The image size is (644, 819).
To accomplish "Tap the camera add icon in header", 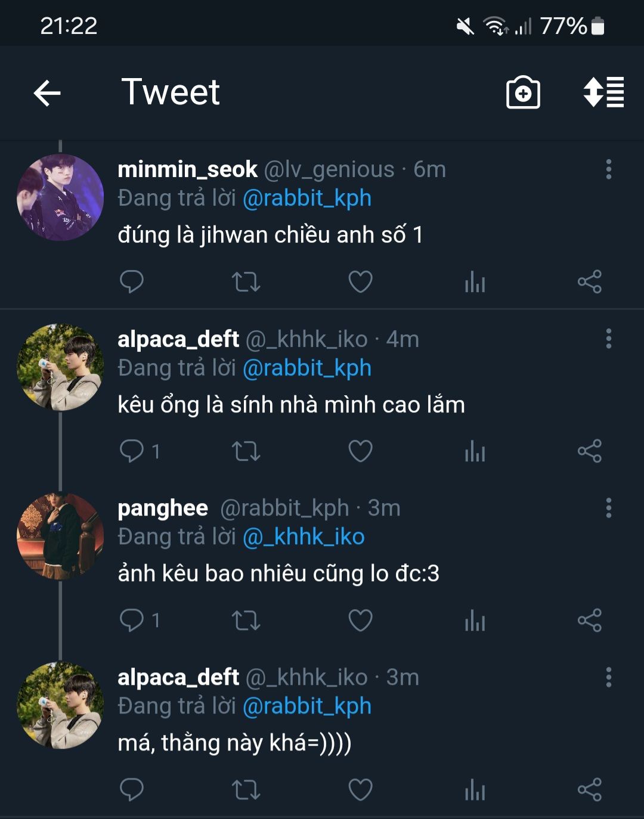I will click(523, 93).
